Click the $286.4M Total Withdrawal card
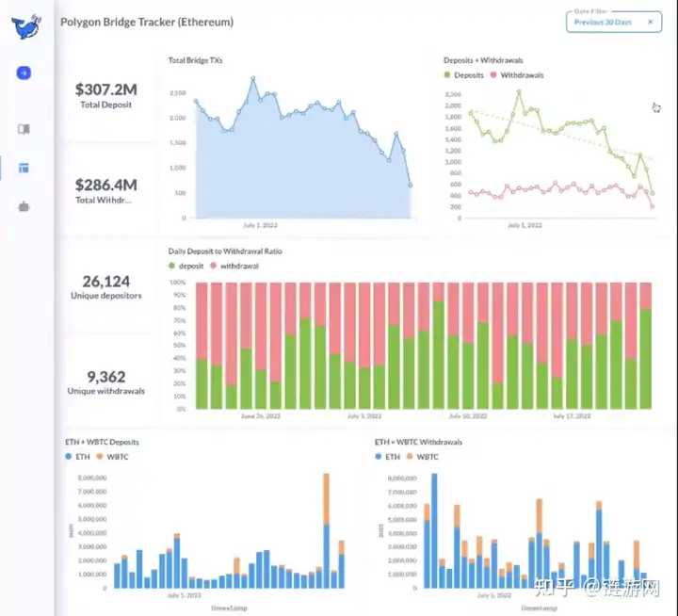 pyautogui.click(x=105, y=190)
